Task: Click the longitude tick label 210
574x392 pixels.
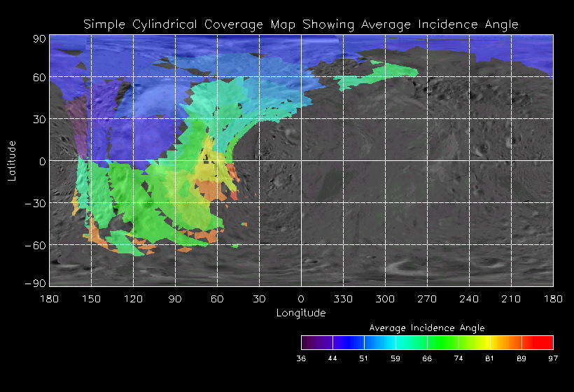Action: [511, 299]
